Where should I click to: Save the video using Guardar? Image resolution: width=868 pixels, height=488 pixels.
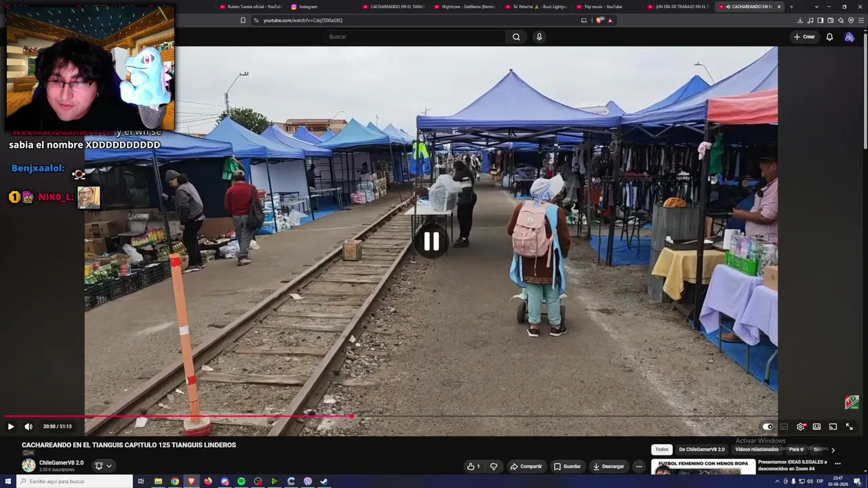(567, 466)
